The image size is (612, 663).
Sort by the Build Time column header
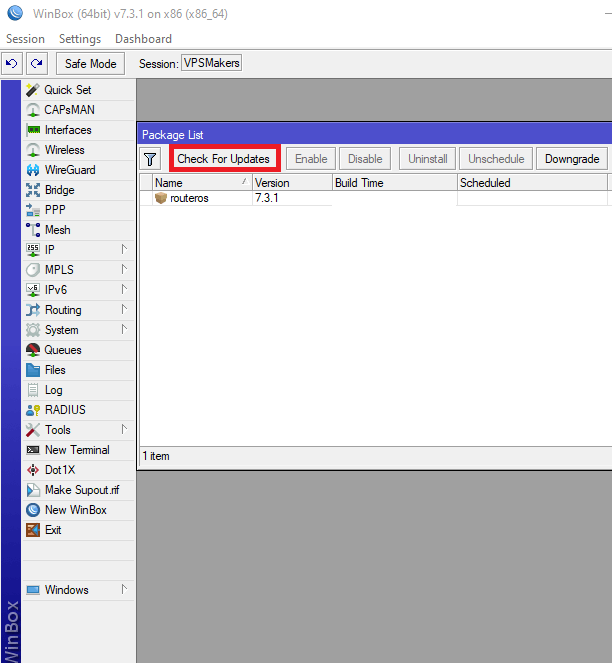pyautogui.click(x=395, y=183)
